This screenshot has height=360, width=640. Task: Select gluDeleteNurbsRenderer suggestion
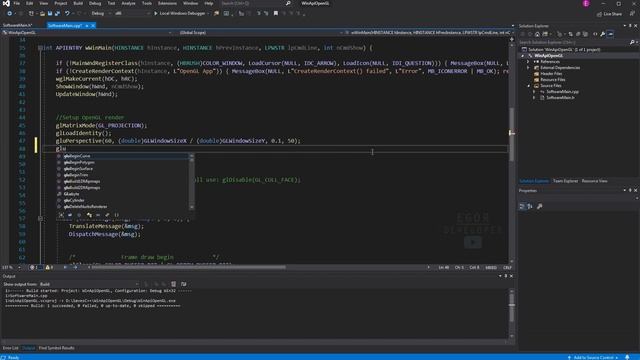pyautogui.click(x=122, y=207)
